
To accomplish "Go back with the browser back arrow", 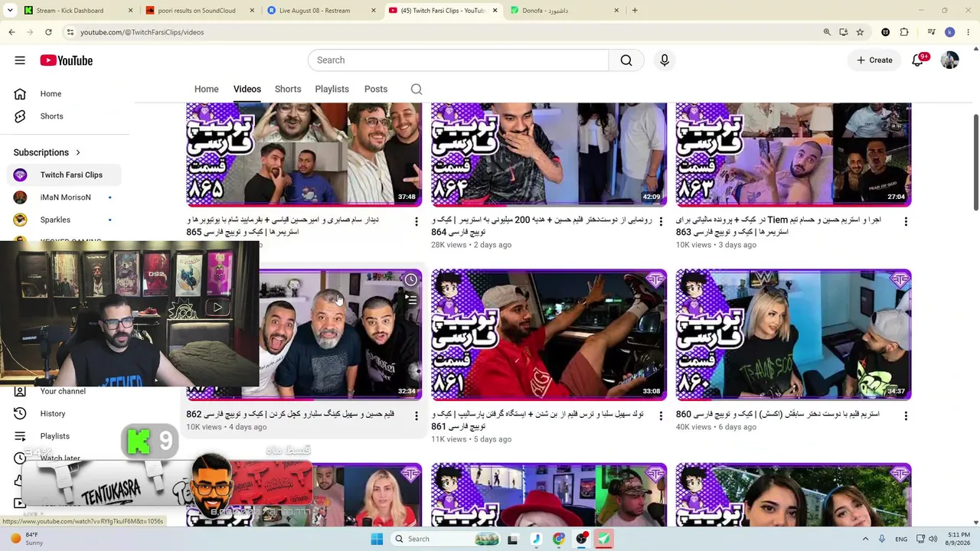I will coord(11,32).
